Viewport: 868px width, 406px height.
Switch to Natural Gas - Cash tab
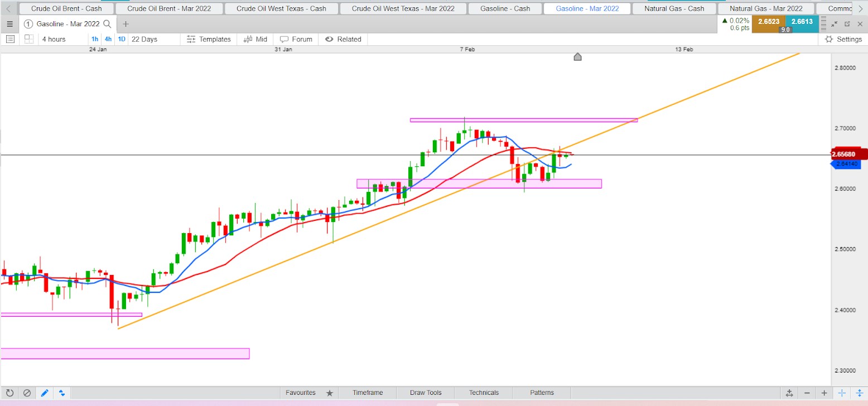point(673,8)
